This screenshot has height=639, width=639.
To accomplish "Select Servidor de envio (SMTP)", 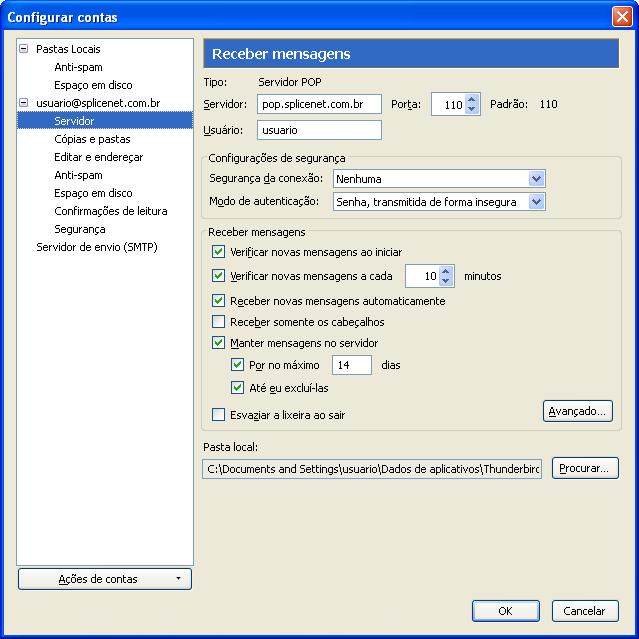I will [97, 247].
